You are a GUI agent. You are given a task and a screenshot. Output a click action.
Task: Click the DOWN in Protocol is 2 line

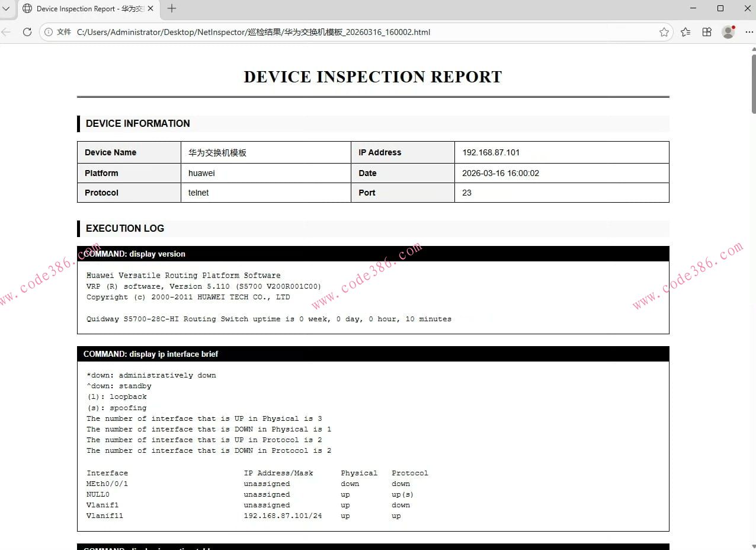[209, 450]
